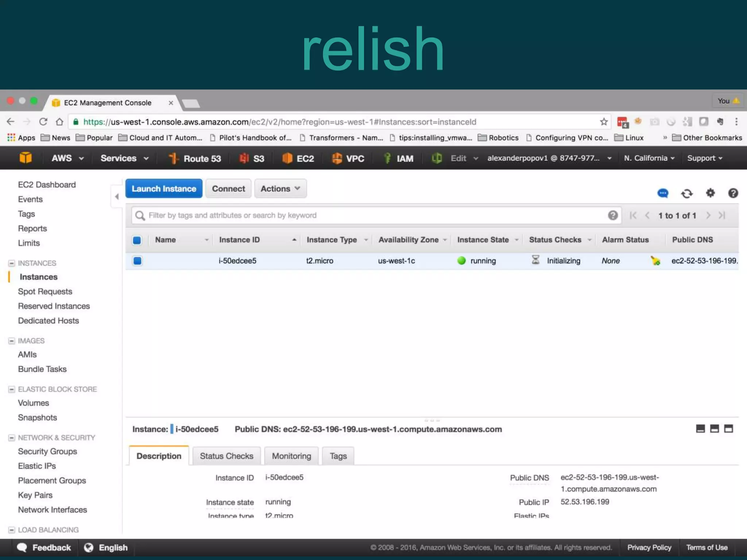Collapse the left navigation sidebar arrow

[117, 197]
